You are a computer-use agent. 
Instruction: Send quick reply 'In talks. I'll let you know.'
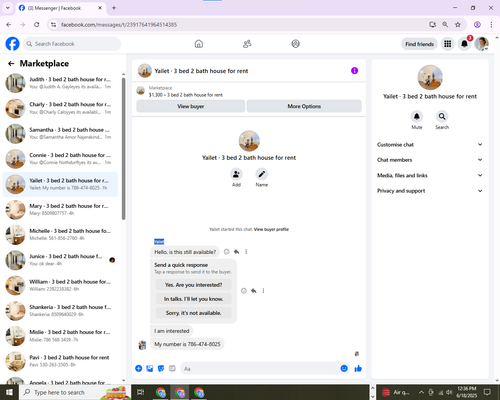193,299
